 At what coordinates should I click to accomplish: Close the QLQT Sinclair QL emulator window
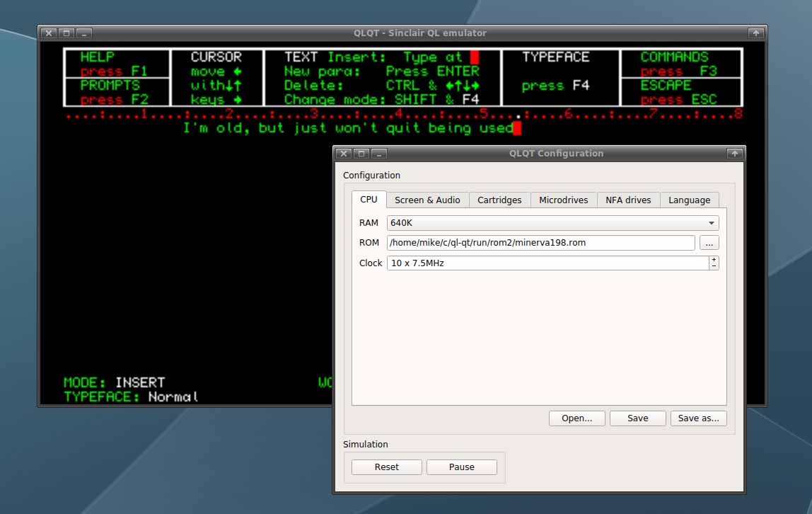(x=49, y=33)
